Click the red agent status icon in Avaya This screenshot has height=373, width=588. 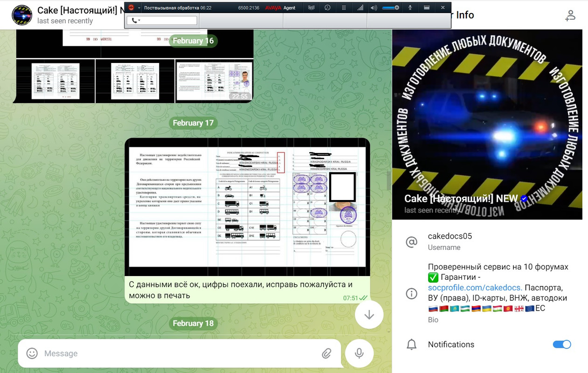coord(131,7)
